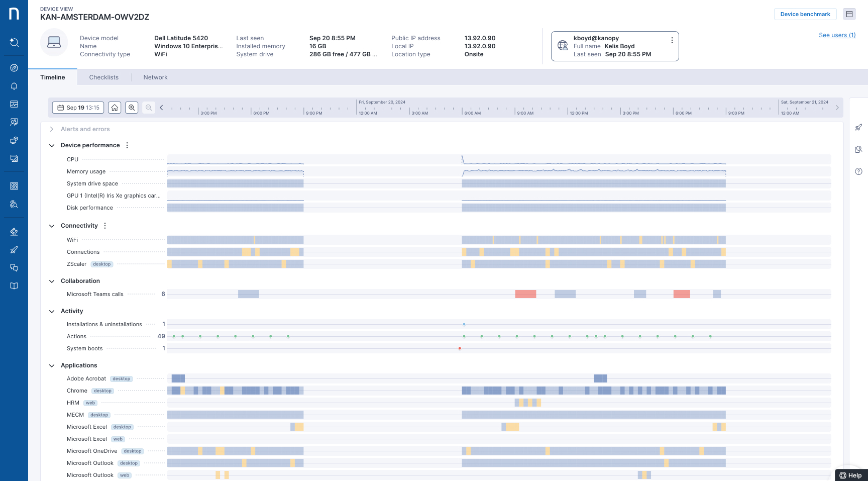The image size is (868, 481).
Task: Click the Device benchmark button
Action: [805, 14]
